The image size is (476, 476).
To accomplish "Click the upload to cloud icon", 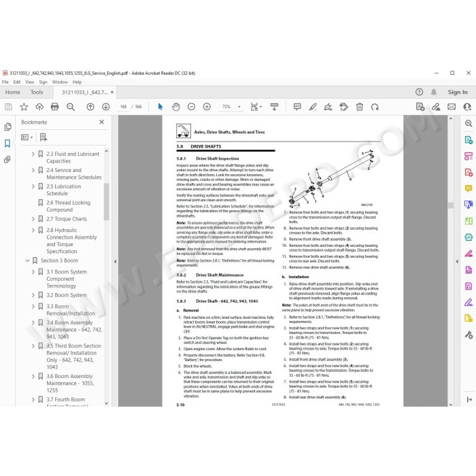I will click(39, 107).
